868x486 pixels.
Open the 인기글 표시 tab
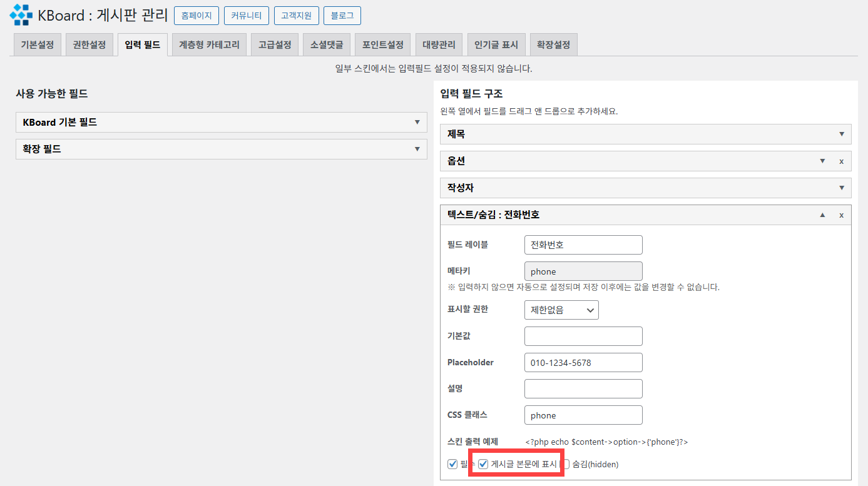[496, 45]
